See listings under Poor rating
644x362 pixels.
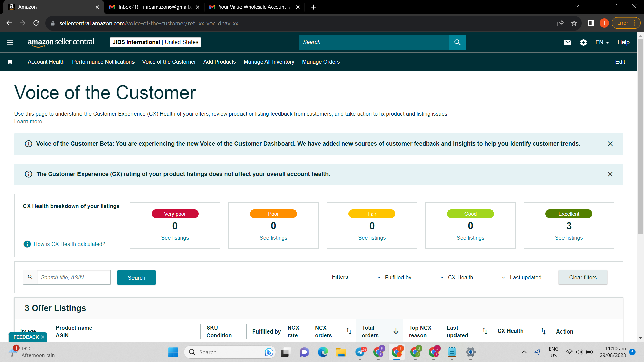pos(273,238)
